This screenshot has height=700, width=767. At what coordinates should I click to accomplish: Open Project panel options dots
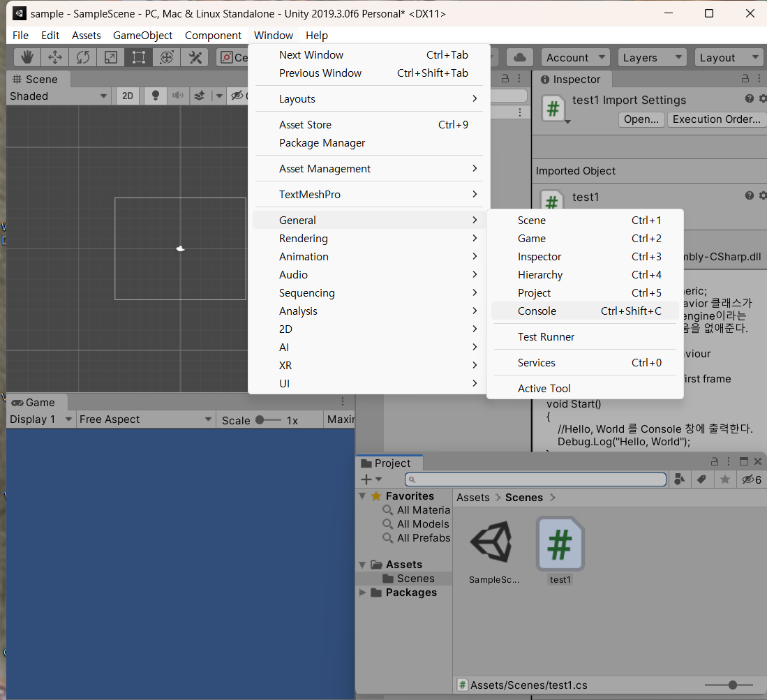pos(729,461)
